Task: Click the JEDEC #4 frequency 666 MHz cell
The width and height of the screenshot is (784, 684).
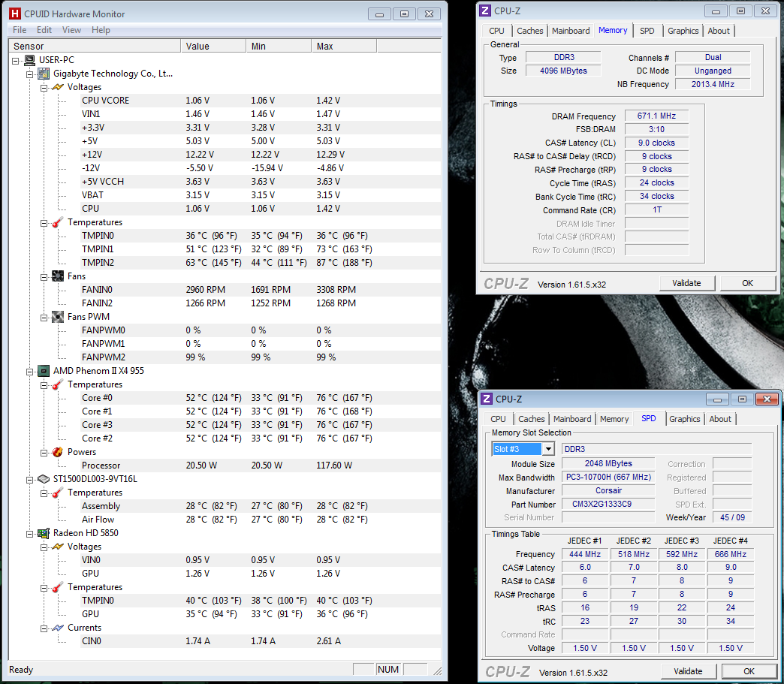Action: coord(731,554)
